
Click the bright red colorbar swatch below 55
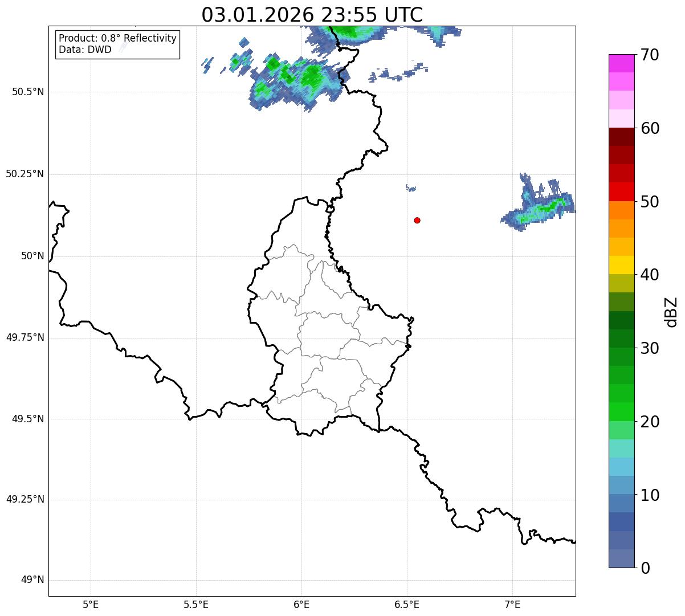[622, 191]
